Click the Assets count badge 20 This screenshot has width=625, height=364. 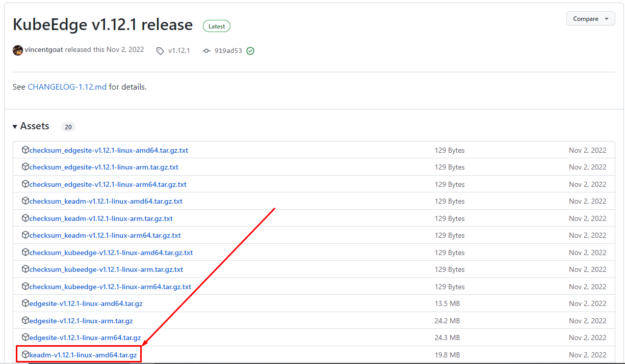(x=68, y=127)
